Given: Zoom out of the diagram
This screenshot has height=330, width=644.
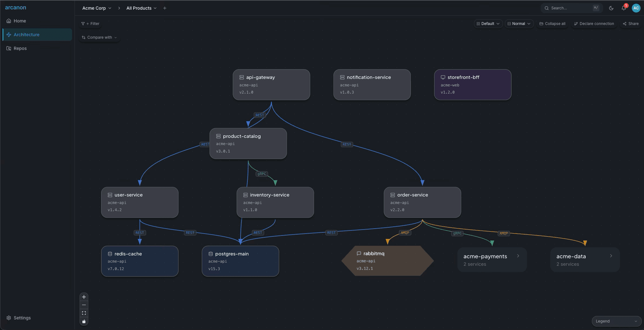Looking at the screenshot, I should (84, 305).
